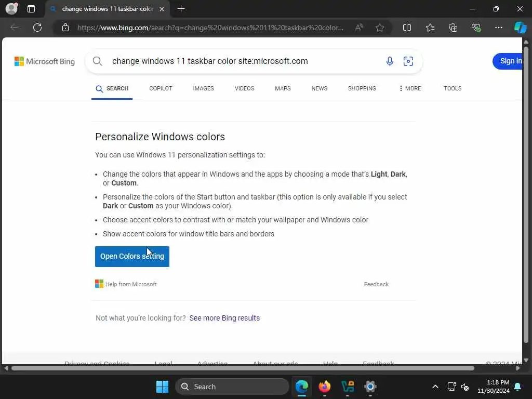Open the Copilot sidebar

[x=520, y=28]
